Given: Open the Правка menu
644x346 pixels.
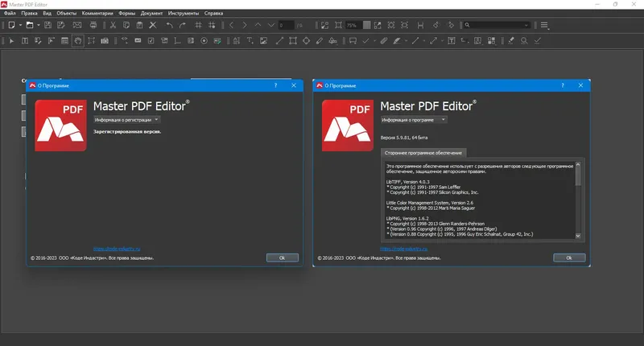Looking at the screenshot, I should 29,13.
